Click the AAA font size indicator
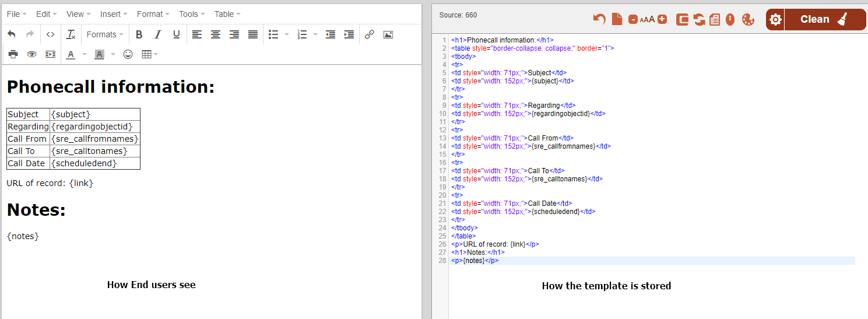The image size is (868, 319). tap(648, 20)
